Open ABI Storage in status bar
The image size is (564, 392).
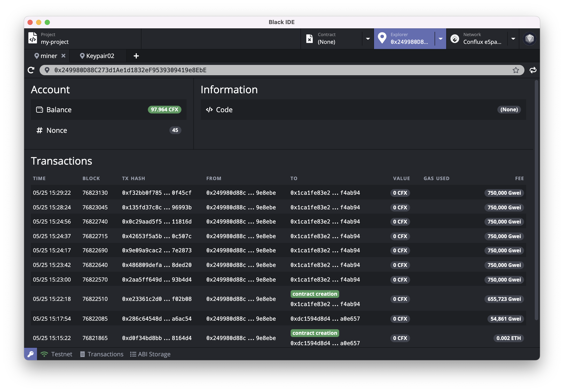coord(150,354)
